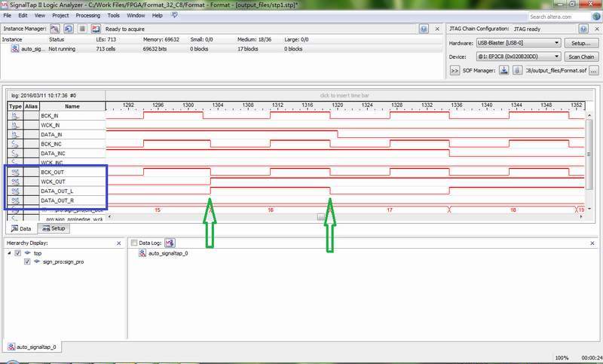Open the Processing menu

click(x=87, y=15)
